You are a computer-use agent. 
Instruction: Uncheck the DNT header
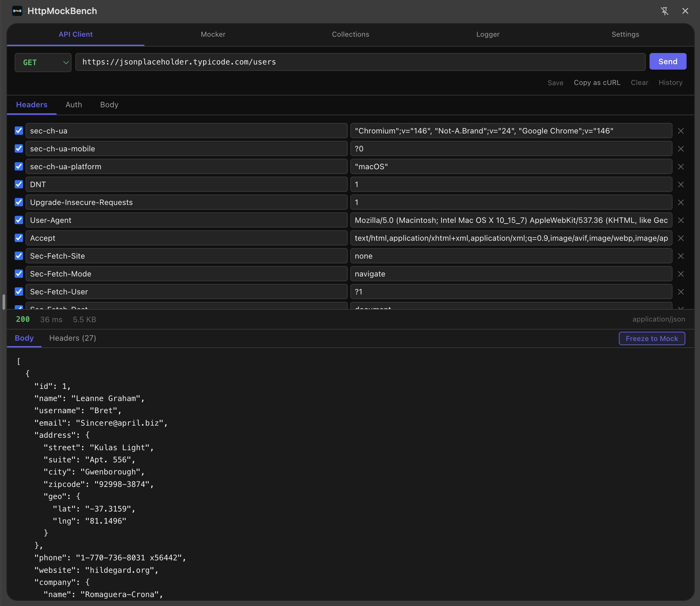coord(19,184)
